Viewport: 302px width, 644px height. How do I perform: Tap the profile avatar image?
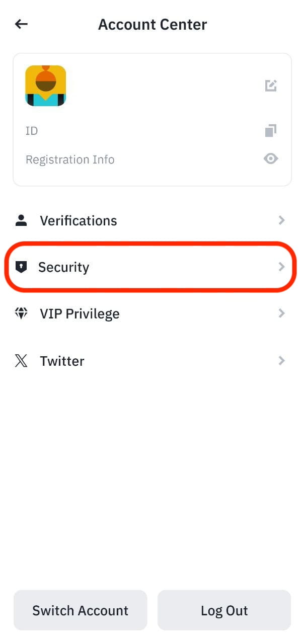click(x=46, y=86)
